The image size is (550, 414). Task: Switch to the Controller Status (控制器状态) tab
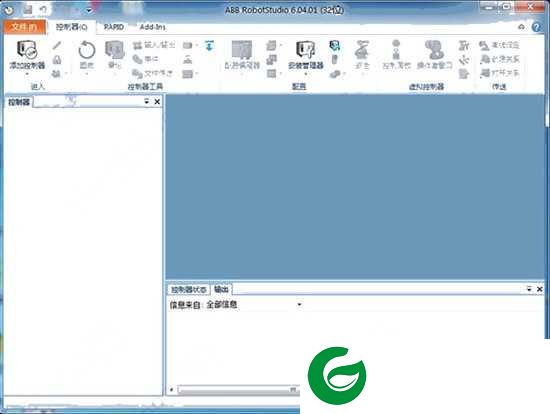pyautogui.click(x=188, y=289)
